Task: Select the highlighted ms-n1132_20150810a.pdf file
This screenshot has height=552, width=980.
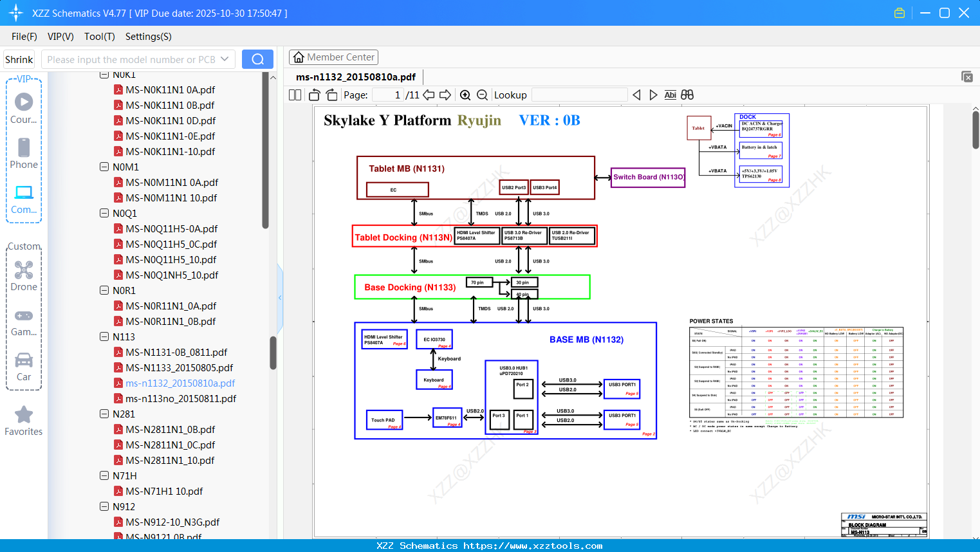Action: tap(180, 383)
